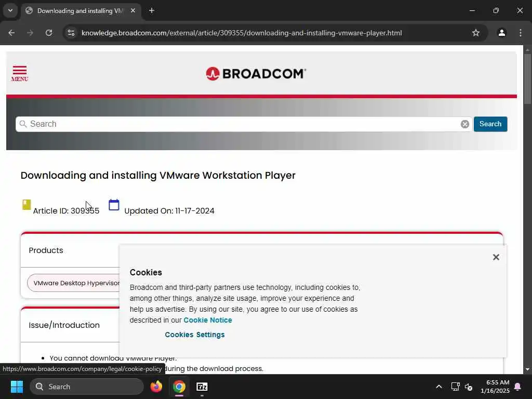Bookmark this page with the star

pos(476,33)
